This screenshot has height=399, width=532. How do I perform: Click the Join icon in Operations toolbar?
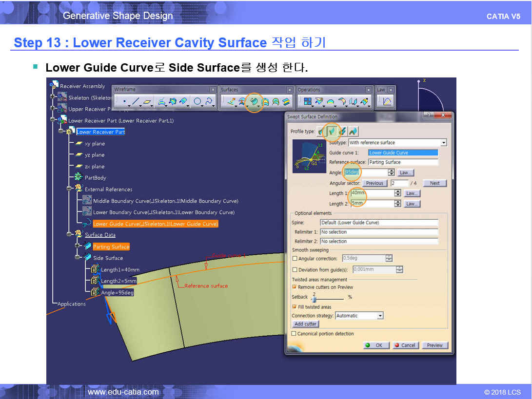coord(308,102)
